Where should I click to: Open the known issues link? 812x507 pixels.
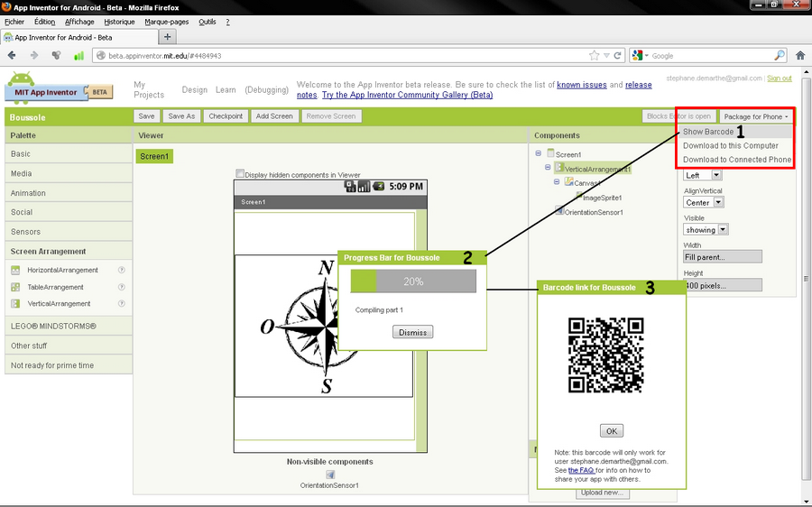click(582, 85)
